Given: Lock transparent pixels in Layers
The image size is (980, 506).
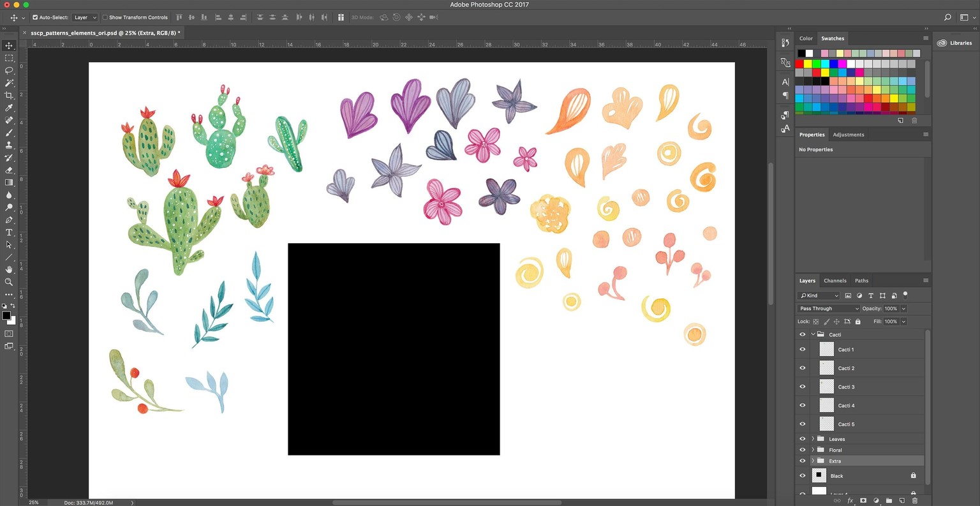Looking at the screenshot, I should click(x=815, y=322).
